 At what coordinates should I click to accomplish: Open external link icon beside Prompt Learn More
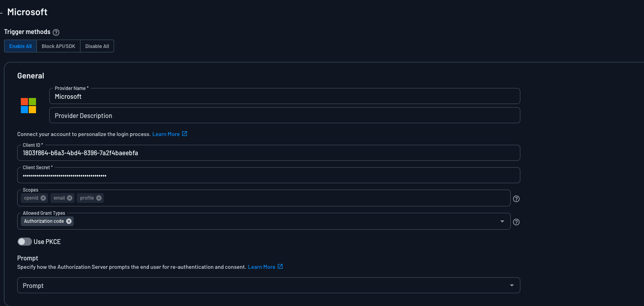click(280, 266)
